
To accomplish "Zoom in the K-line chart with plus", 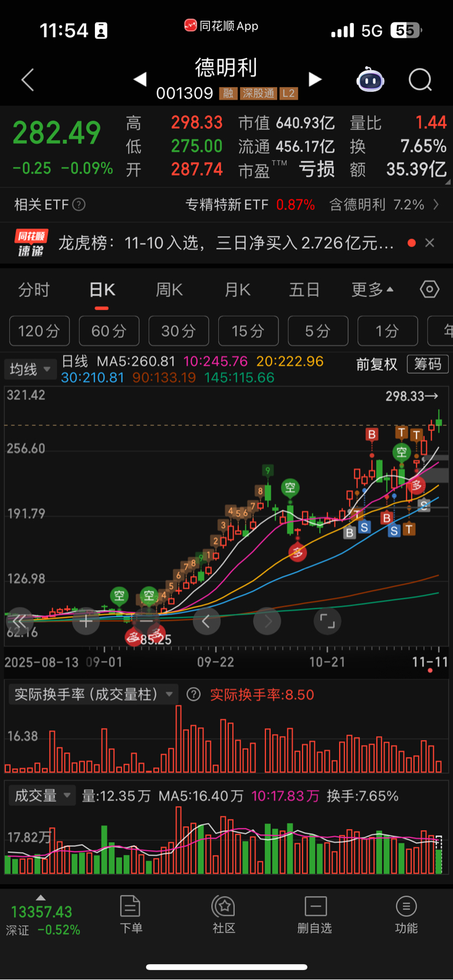I will (86, 621).
